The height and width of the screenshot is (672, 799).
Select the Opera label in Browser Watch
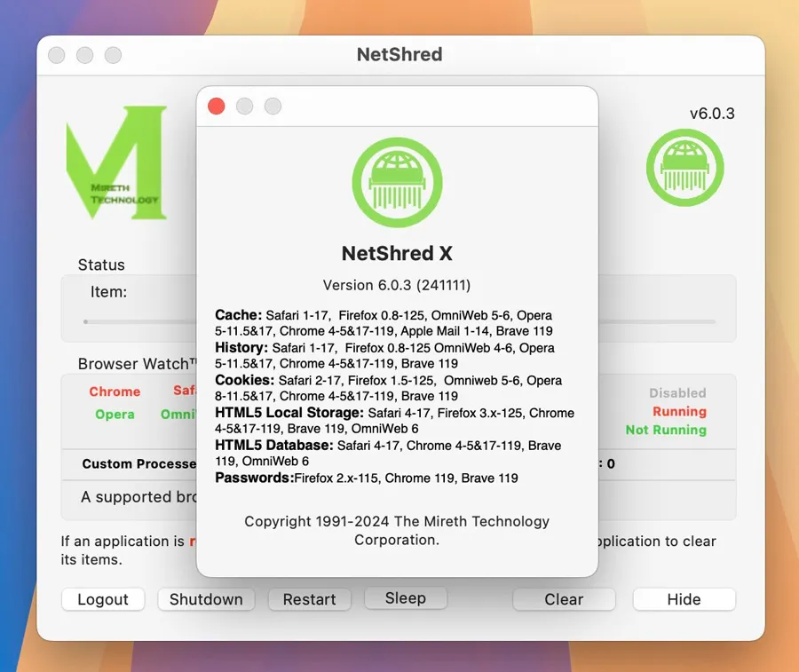[x=115, y=415]
